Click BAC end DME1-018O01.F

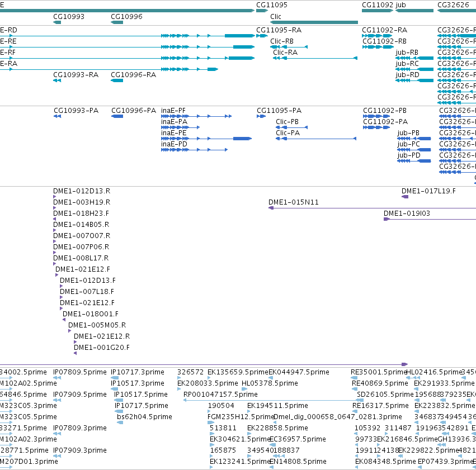tap(64, 320)
